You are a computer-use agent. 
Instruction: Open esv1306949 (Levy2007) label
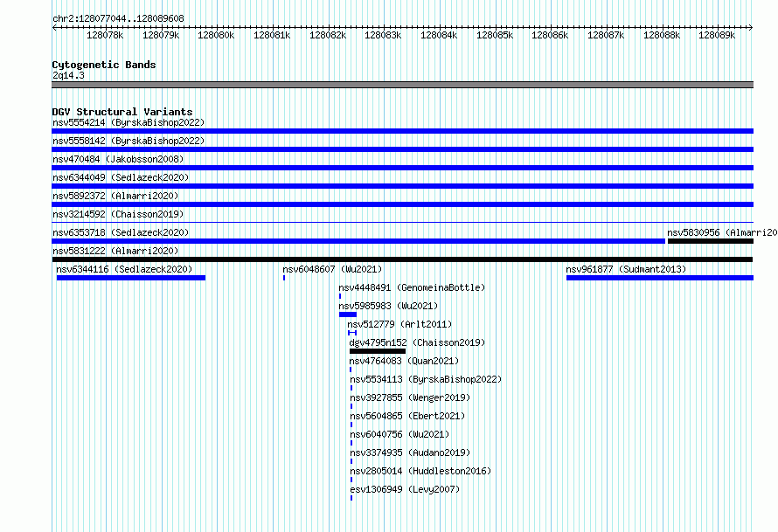[x=405, y=489]
